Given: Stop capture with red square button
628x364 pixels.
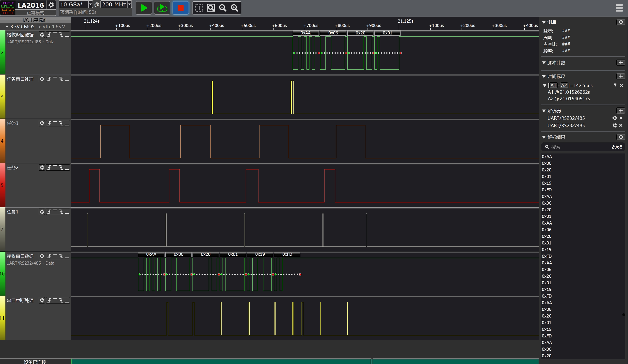Looking at the screenshot, I should pyautogui.click(x=181, y=8).
